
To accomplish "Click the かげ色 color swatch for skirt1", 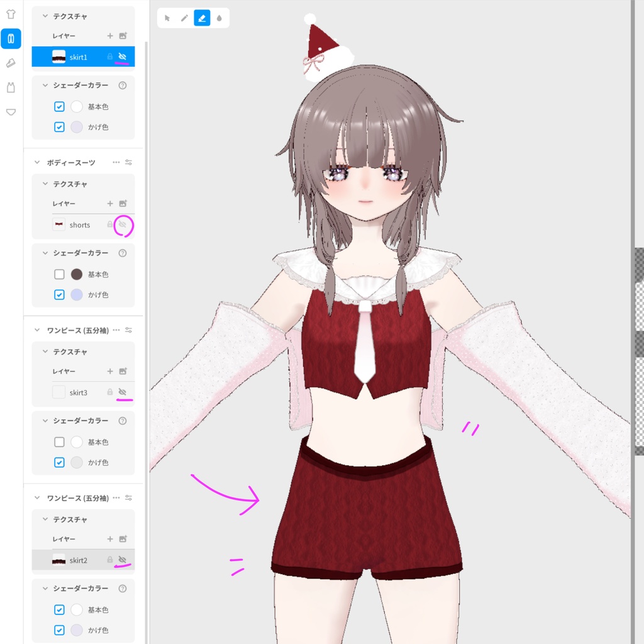I will 76,126.
